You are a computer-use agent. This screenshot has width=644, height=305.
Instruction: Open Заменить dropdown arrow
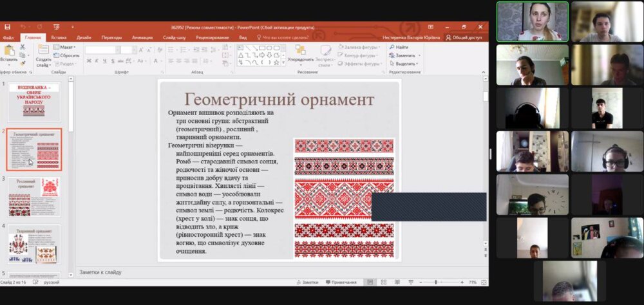[418, 55]
